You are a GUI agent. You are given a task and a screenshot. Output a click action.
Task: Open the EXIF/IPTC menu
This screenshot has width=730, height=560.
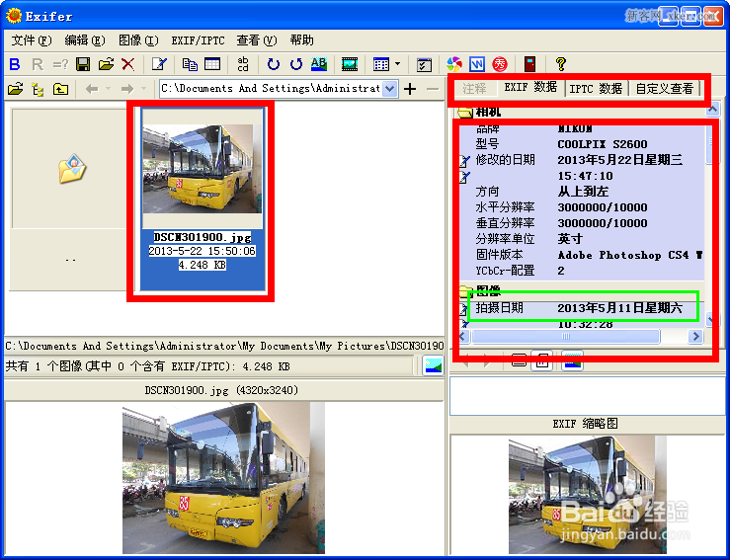tap(198, 40)
